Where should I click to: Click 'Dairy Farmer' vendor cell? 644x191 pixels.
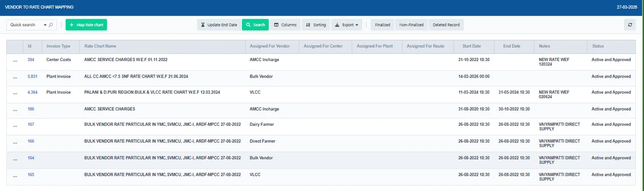262,124
